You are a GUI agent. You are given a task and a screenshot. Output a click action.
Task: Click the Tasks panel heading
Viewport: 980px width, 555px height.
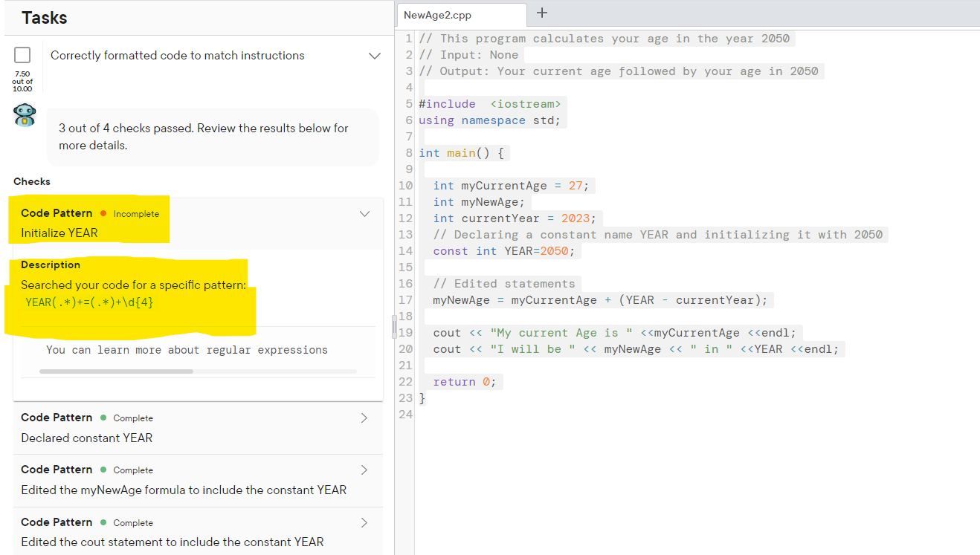(x=44, y=17)
